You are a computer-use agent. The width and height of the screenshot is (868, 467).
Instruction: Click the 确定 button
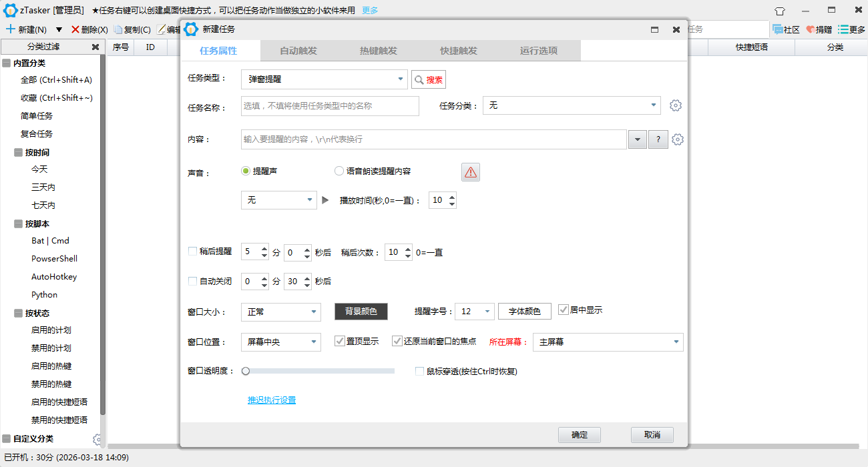pyautogui.click(x=580, y=435)
